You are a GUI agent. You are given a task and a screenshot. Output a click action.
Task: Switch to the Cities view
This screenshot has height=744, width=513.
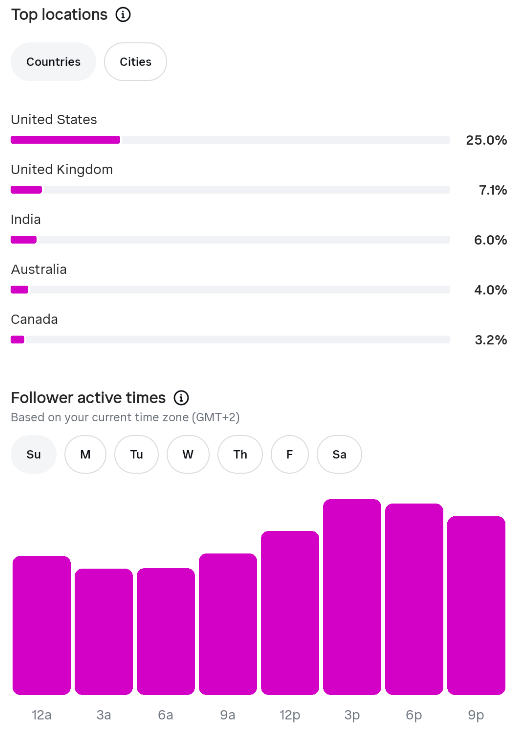[135, 62]
